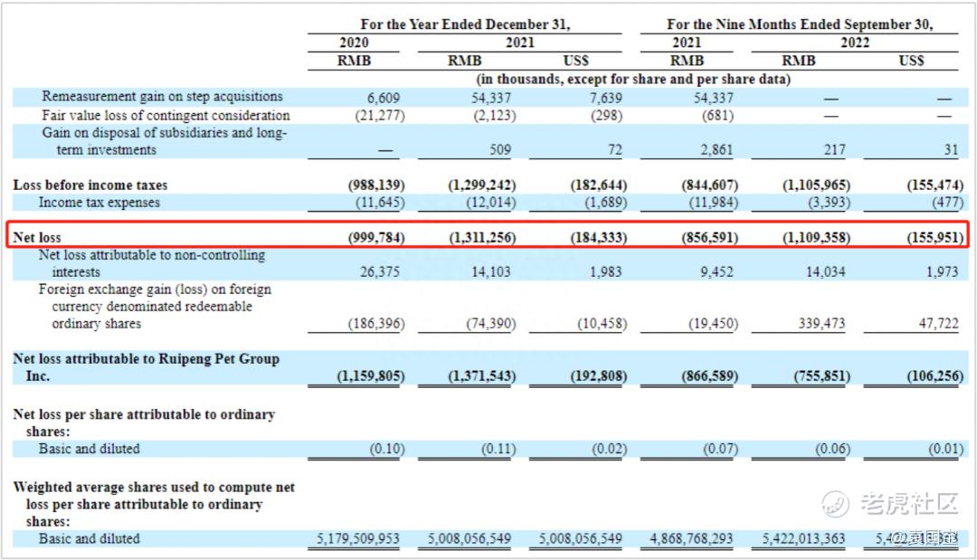Select the weighted average shares value 5,422,013,363

(804, 538)
